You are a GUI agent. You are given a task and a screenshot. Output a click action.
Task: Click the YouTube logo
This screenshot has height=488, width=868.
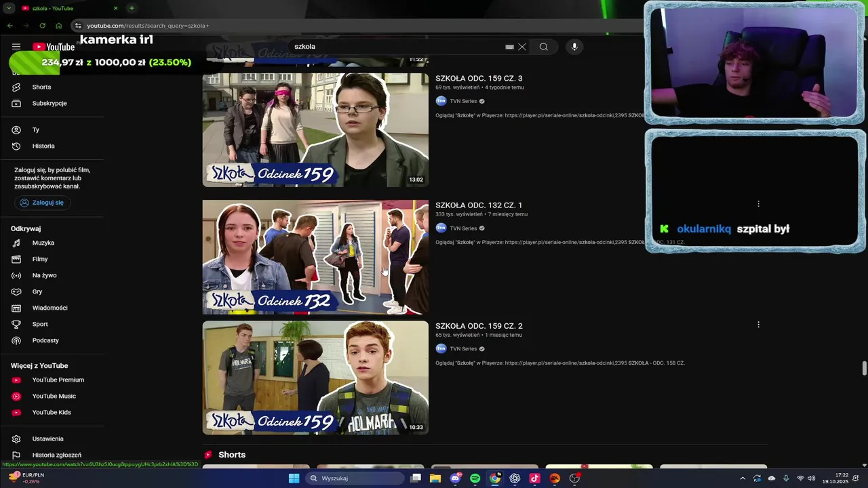(54, 47)
